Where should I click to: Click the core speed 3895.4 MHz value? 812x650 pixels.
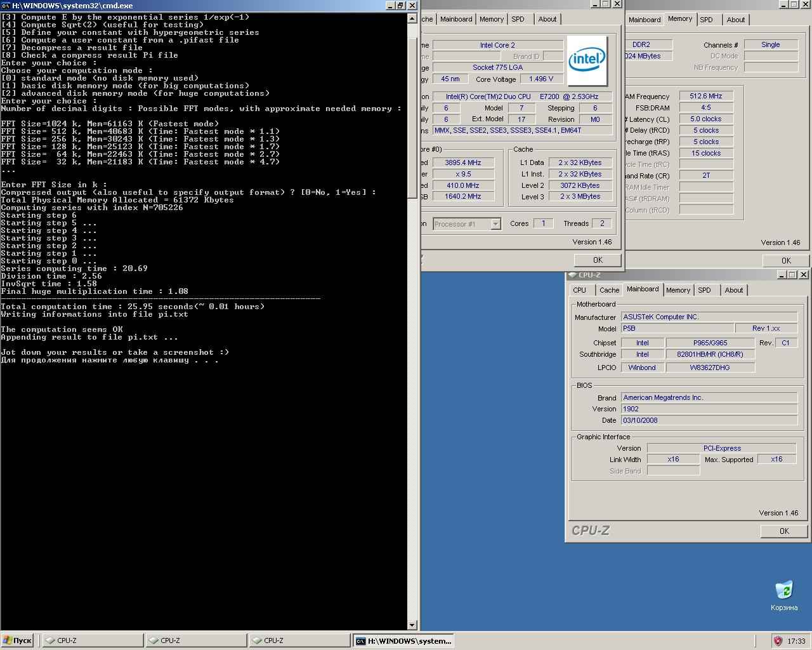[x=463, y=162]
